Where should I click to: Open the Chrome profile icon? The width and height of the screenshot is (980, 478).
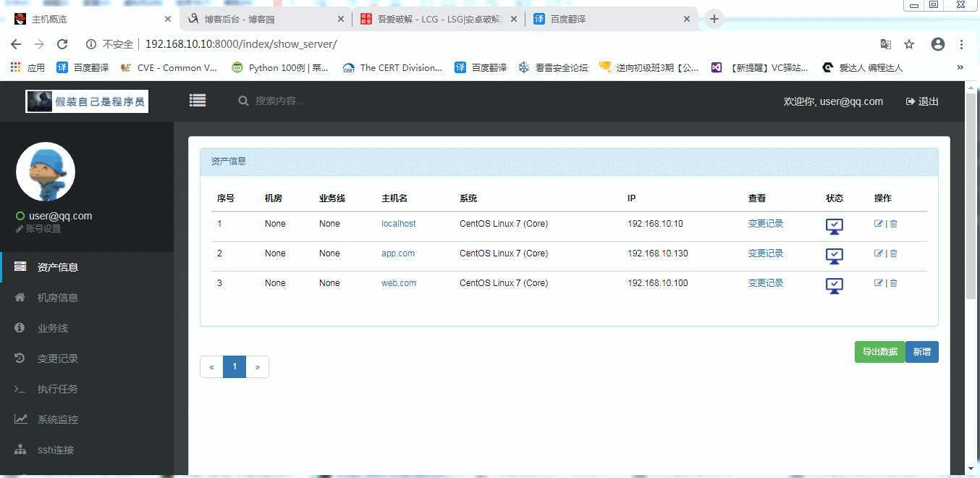[938, 44]
